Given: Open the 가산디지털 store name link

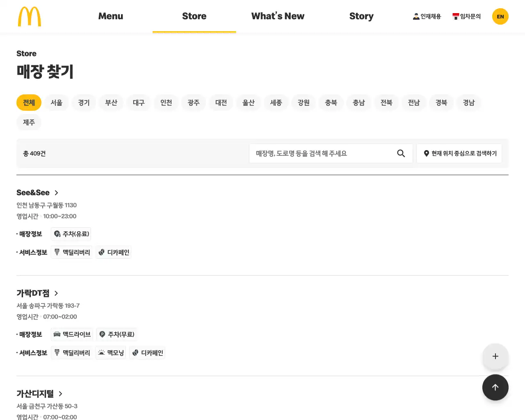Looking at the screenshot, I should 35,394.
